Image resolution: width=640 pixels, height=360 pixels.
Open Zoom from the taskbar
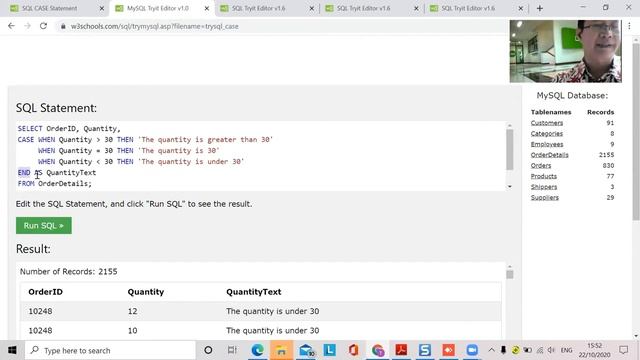click(x=472, y=350)
